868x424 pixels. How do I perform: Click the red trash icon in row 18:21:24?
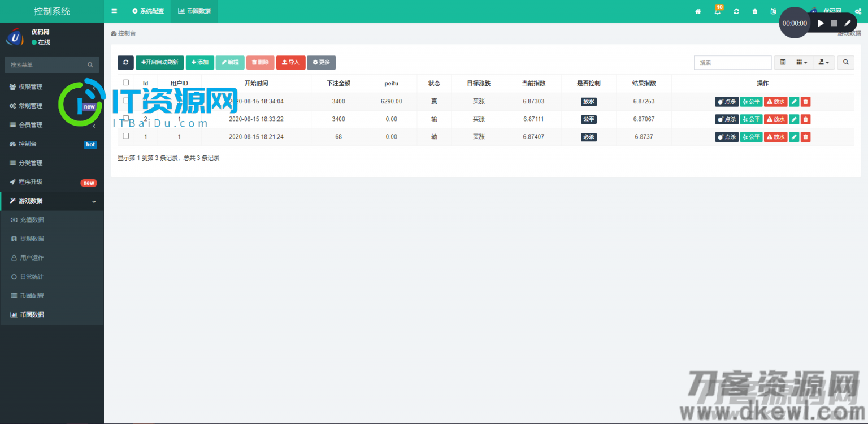coord(806,137)
